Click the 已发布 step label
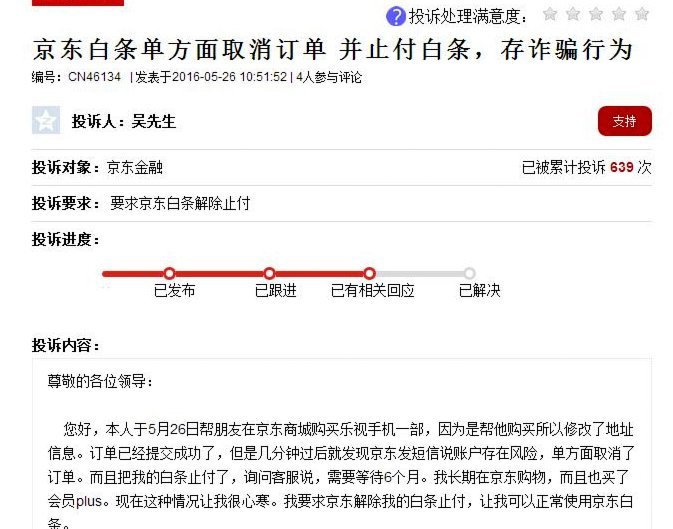 (x=174, y=291)
